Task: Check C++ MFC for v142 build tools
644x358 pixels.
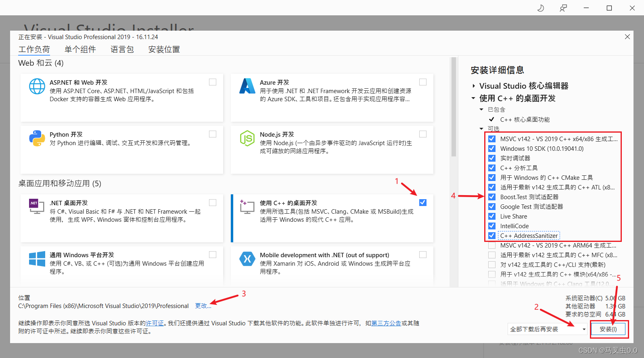Action: 492,255
